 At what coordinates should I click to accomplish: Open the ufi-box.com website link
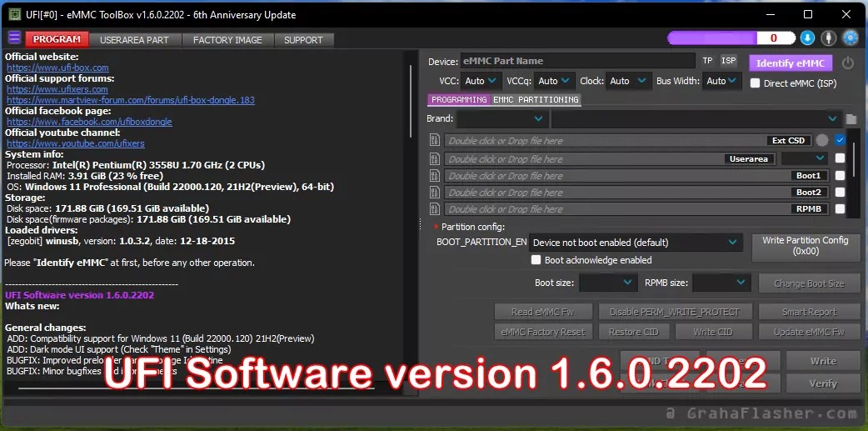(57, 68)
